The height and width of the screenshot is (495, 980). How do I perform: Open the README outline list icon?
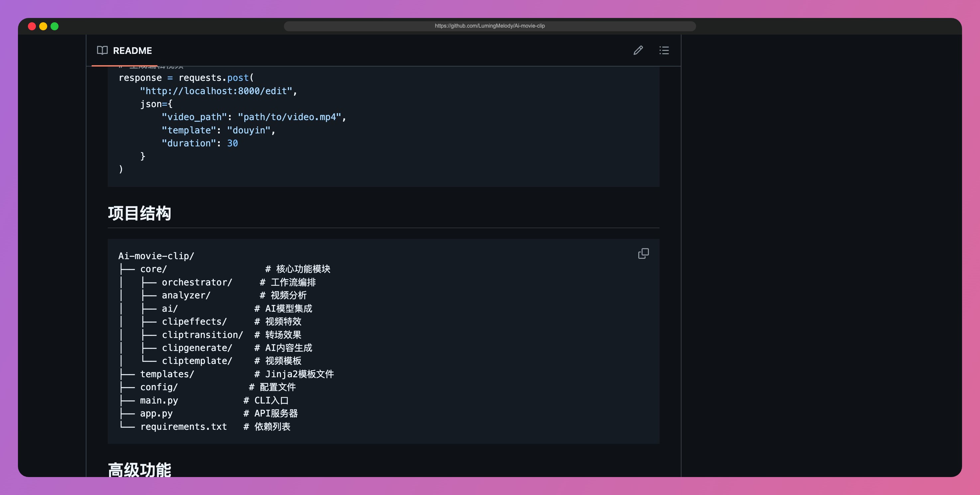pos(664,50)
